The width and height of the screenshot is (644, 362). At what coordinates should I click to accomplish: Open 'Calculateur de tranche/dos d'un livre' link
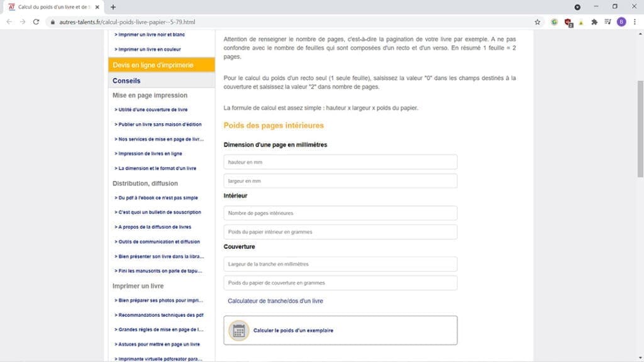click(x=275, y=301)
